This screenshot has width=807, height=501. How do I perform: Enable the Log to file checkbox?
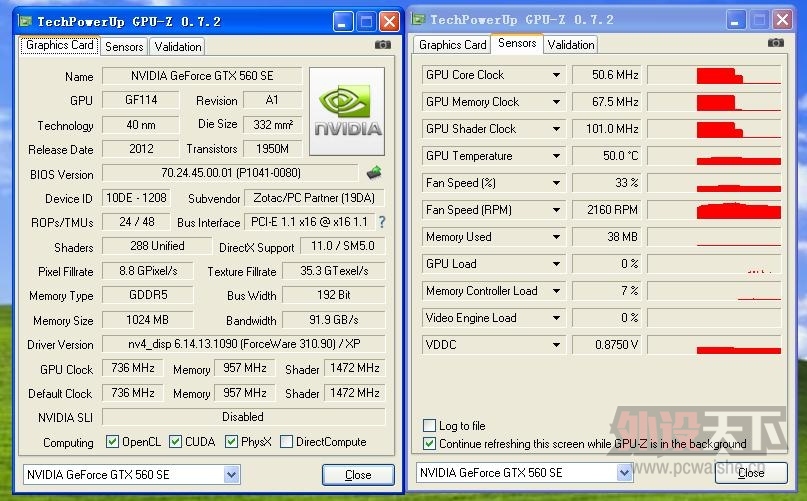pyautogui.click(x=429, y=425)
